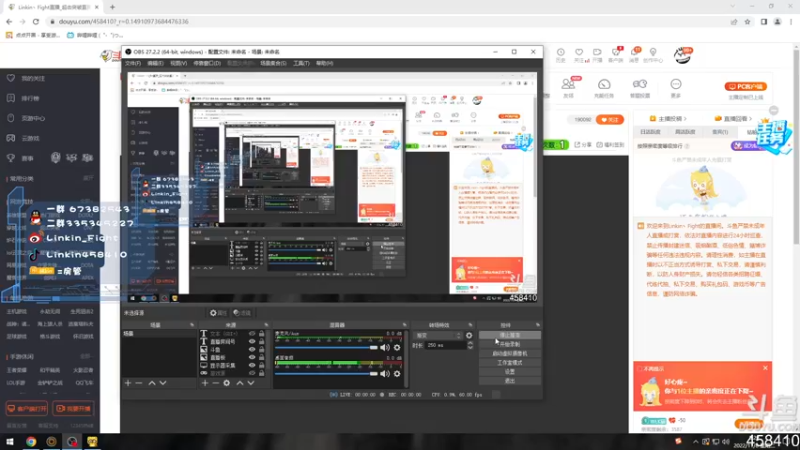The image size is (800, 450).
Task: Toggle lock on 显示器采集 source
Action: pos(262,365)
